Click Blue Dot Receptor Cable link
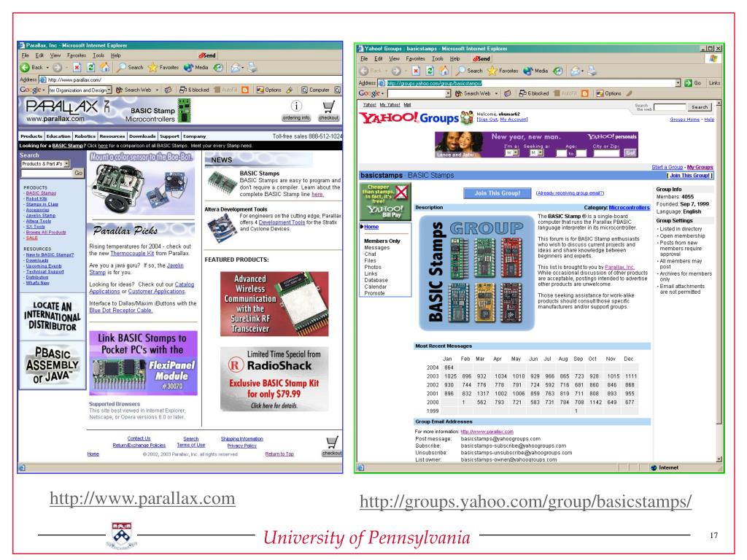Screen dimensions: 747x560 (x=121, y=311)
